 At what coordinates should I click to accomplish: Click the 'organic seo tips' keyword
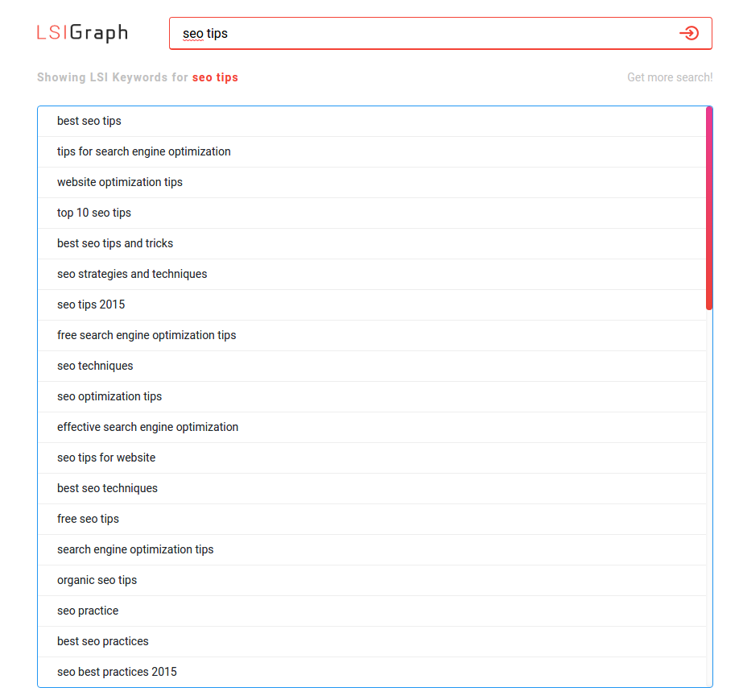(97, 580)
